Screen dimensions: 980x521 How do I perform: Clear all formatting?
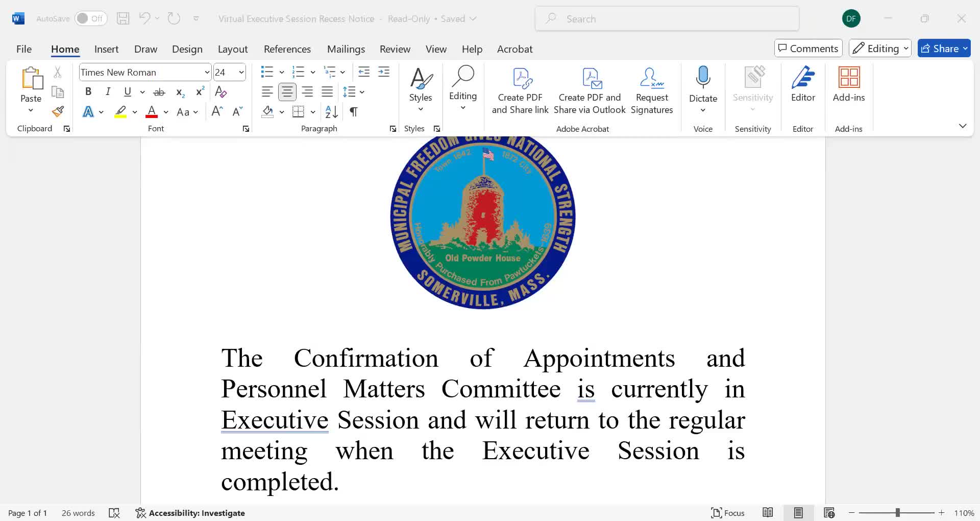[x=220, y=92]
